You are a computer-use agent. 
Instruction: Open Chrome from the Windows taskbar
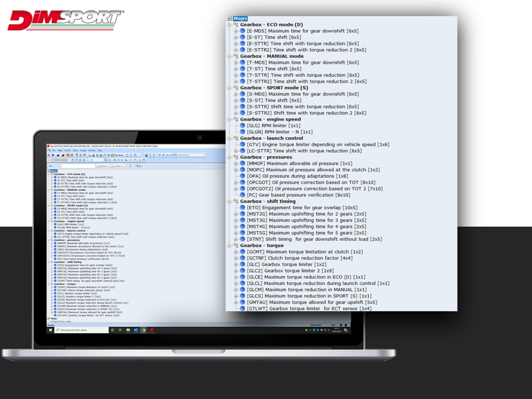pyautogui.click(x=144, y=330)
